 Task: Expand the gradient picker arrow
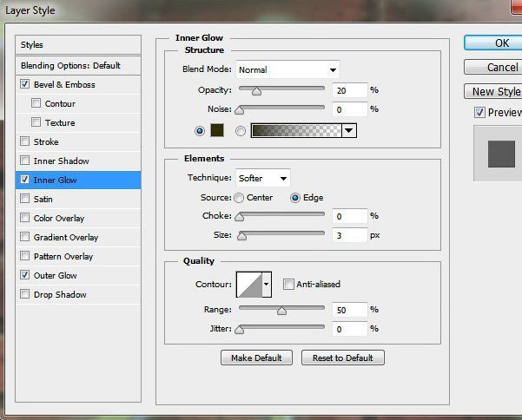coord(349,130)
